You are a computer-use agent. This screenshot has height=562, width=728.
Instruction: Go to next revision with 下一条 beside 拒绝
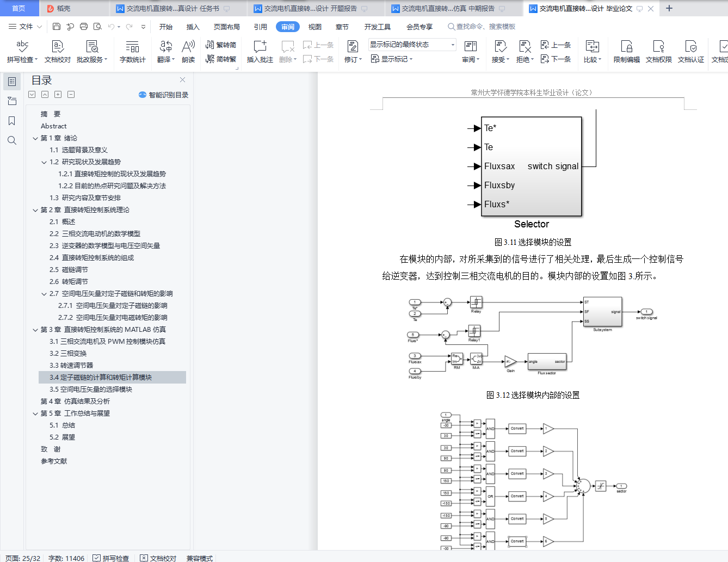(x=556, y=59)
